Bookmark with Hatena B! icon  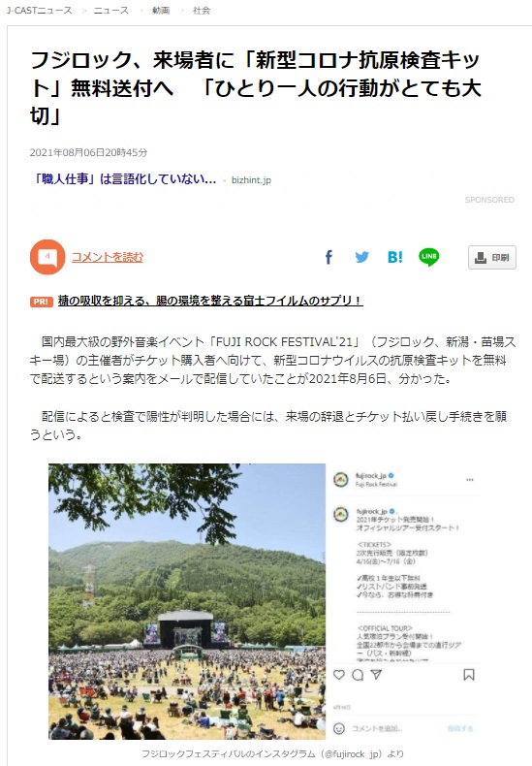[394, 257]
